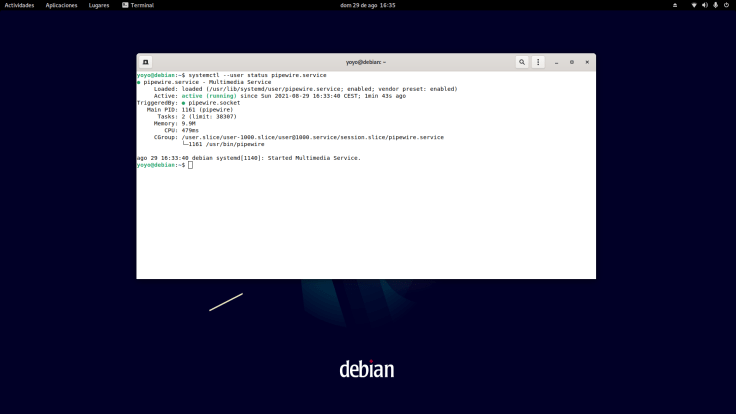736x414 pixels.
Task: Maximize the terminal window
Action: pos(572,62)
